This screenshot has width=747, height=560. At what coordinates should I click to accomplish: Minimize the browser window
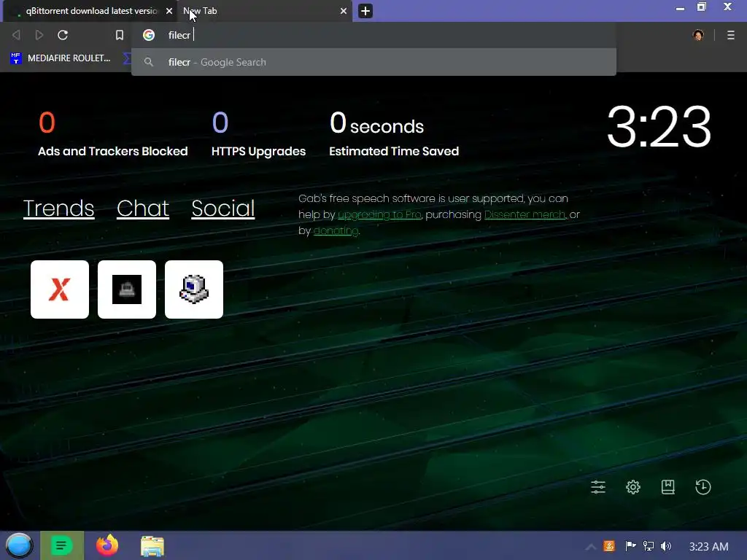tap(681, 8)
